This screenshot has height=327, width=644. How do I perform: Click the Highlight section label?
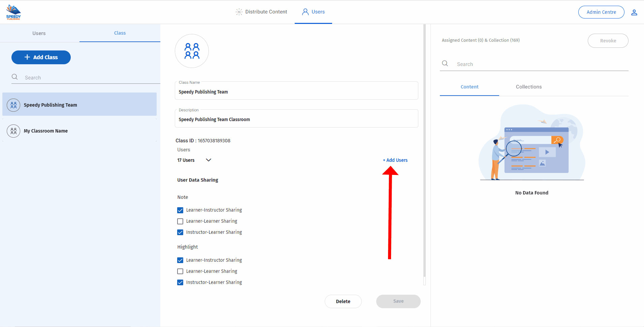pos(188,247)
